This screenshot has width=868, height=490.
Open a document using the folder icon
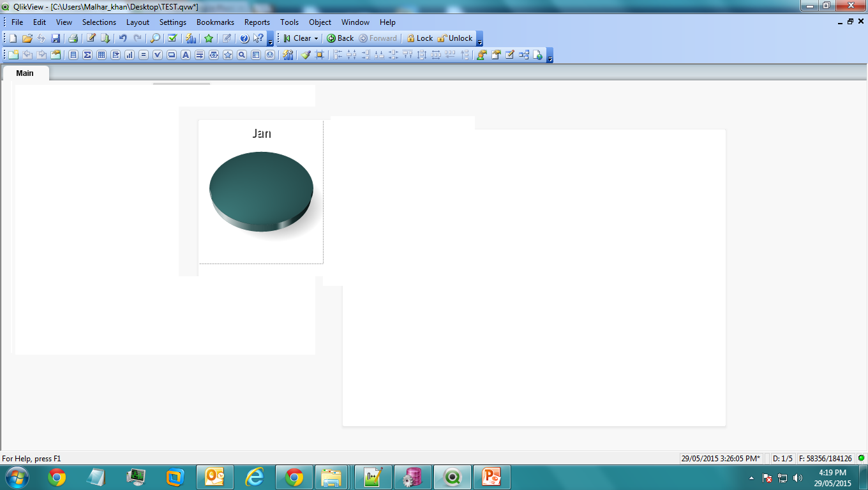point(27,38)
